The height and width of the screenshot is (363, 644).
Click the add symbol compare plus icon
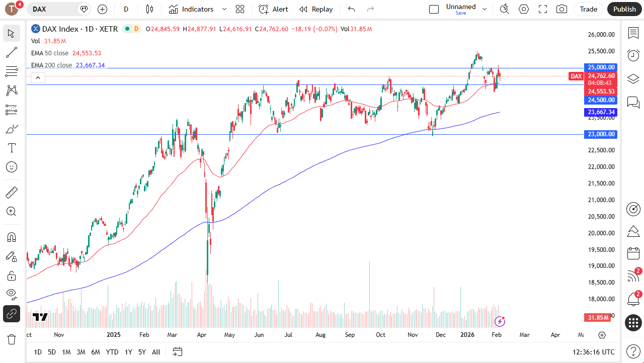(102, 9)
